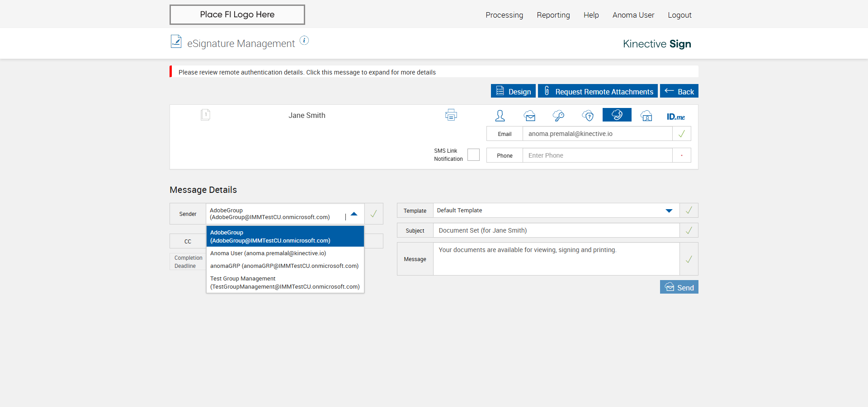The image size is (868, 407).
Task: Enable the SMS Link Notification checkbox
Action: point(473,154)
